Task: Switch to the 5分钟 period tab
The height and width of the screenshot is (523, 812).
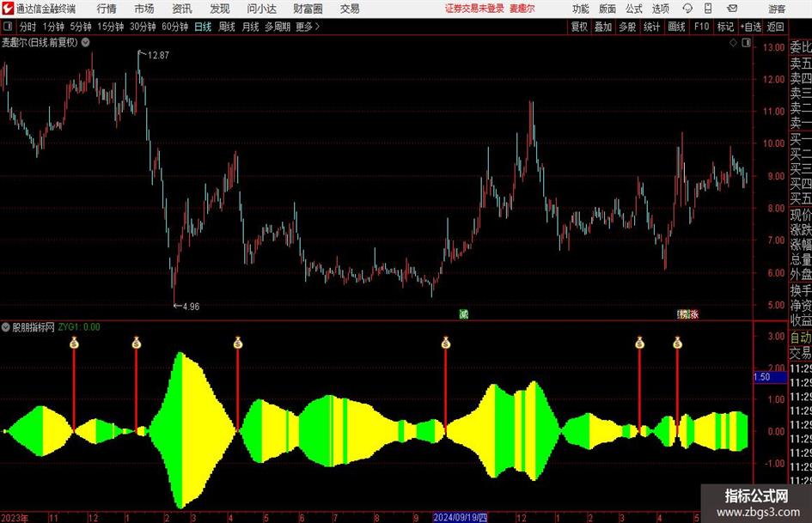Action: pyautogui.click(x=81, y=27)
